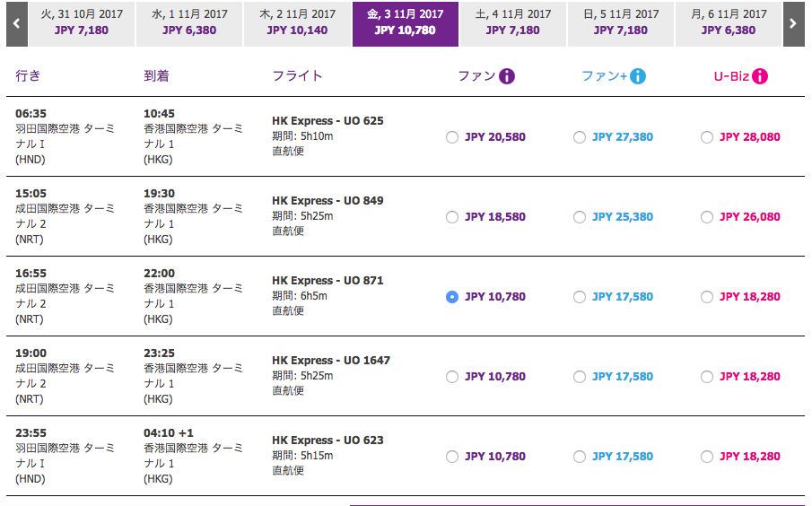Switch to the 31 10月 2017 date tab

[82, 23]
